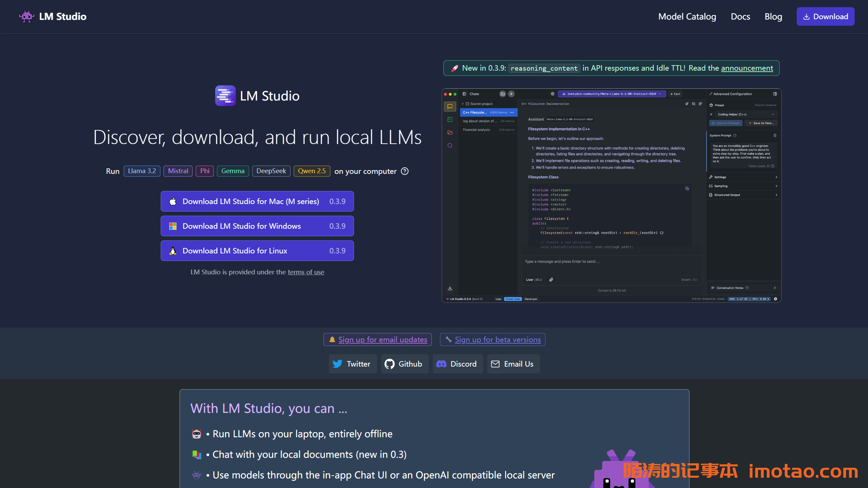The width and height of the screenshot is (868, 488).
Task: Open the Developer terminal icon in the sidebar
Action: (x=450, y=120)
